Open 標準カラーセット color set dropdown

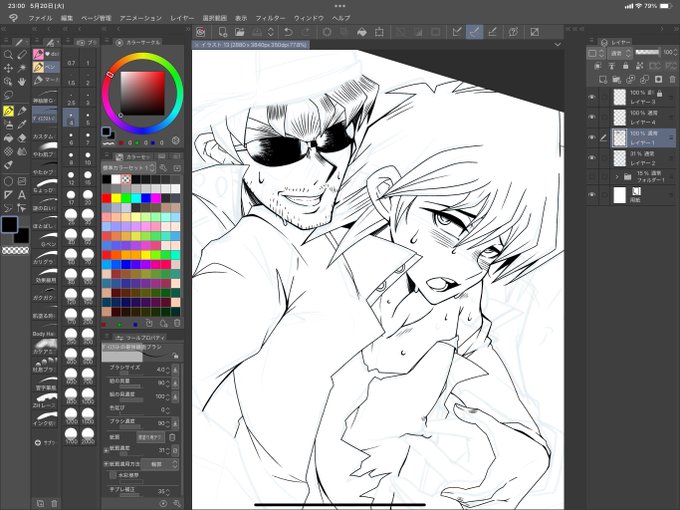[129, 167]
